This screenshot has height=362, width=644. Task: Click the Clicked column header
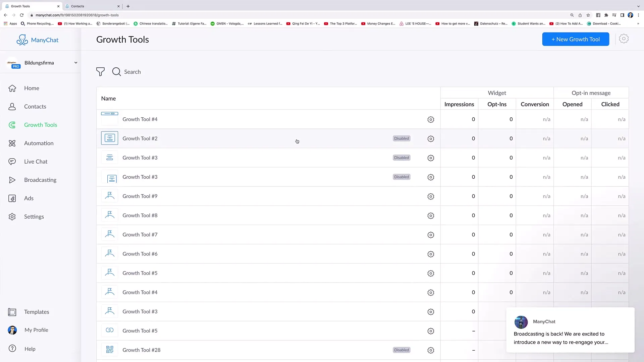point(610,104)
